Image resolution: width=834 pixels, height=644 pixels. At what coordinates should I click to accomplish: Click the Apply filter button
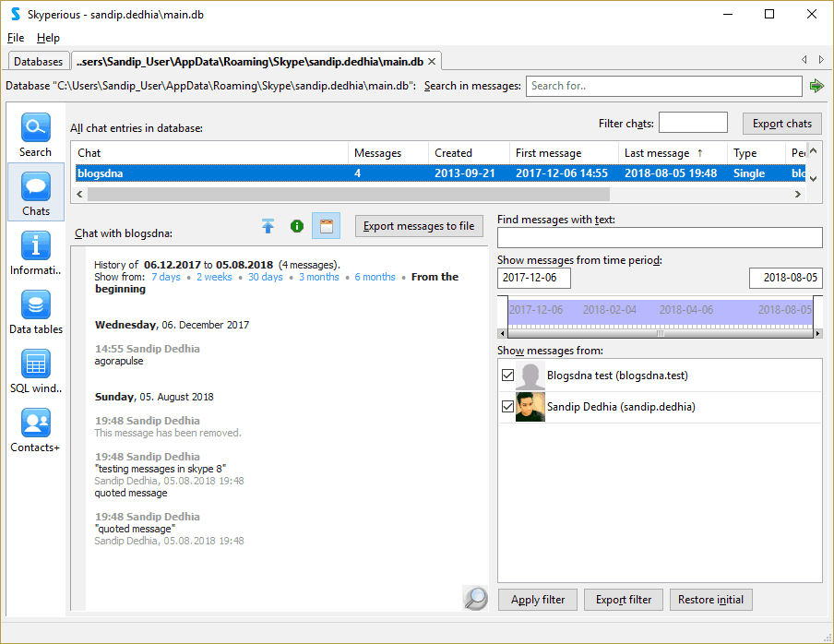pos(537,600)
